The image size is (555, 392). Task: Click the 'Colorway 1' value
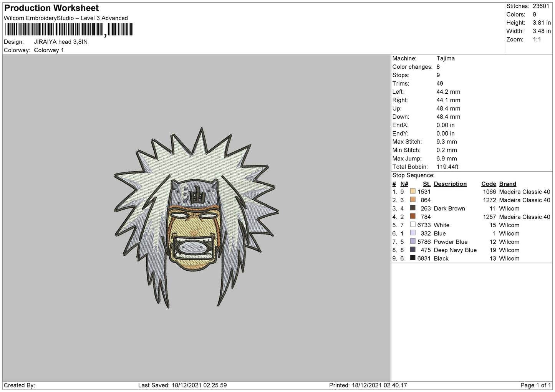[49, 50]
